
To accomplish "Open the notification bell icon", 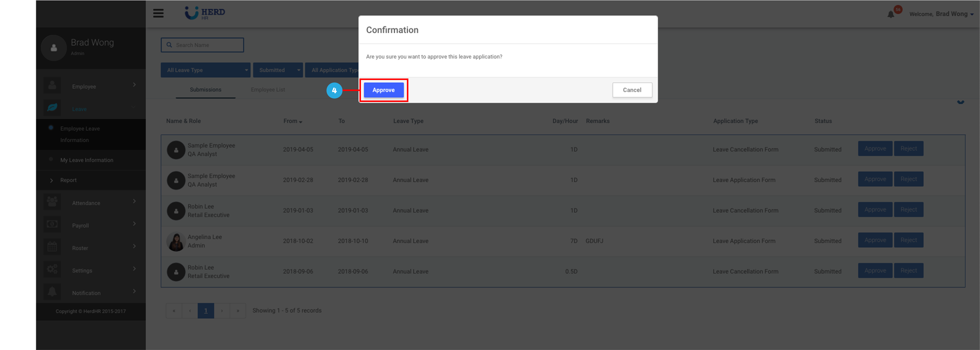I will (x=891, y=14).
